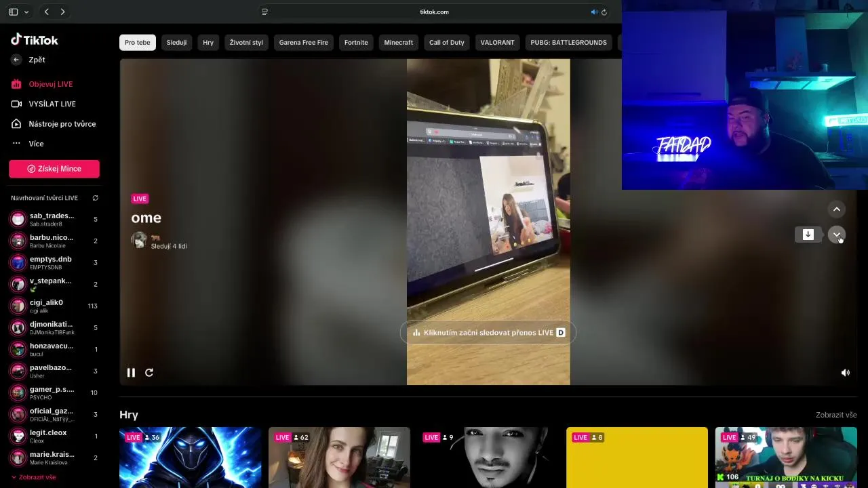Screen dimensions: 868x488
Task: Select the Garena Free Fire category
Action: click(x=304, y=42)
